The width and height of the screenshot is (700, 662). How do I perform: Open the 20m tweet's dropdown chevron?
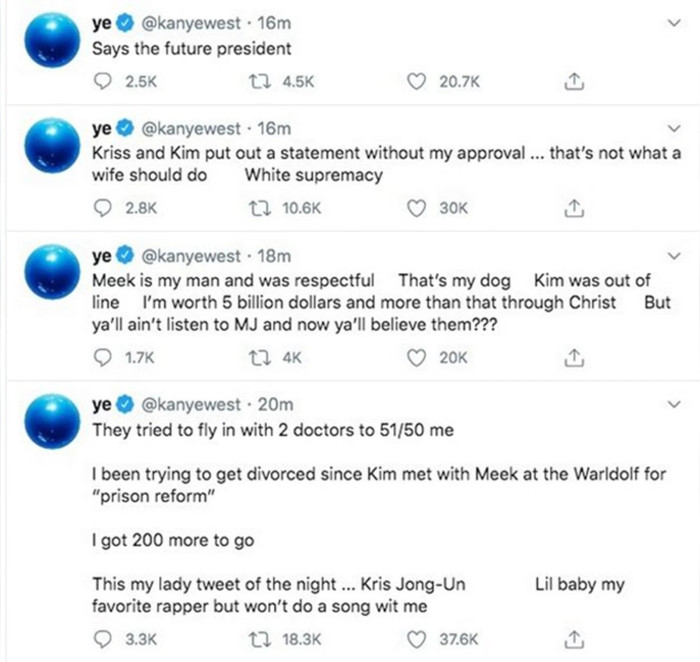pyautogui.click(x=673, y=405)
